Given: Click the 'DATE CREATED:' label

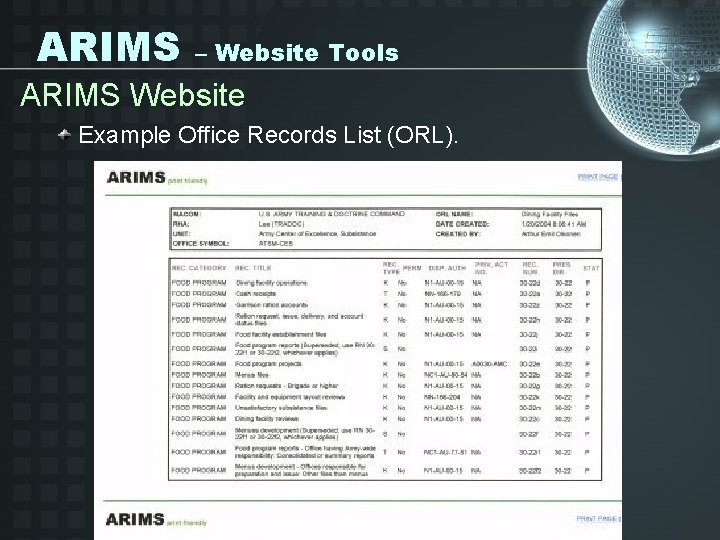Looking at the screenshot, I should [462, 224].
